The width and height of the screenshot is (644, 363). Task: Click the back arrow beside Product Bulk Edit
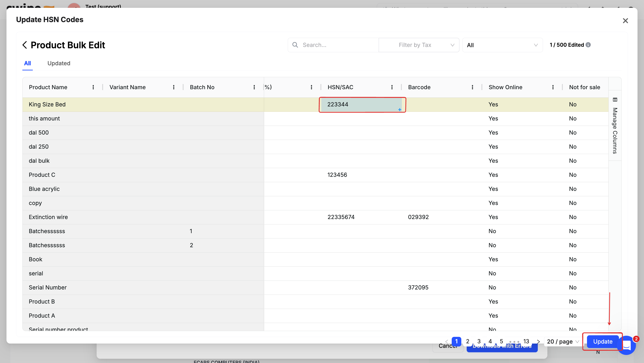25,45
